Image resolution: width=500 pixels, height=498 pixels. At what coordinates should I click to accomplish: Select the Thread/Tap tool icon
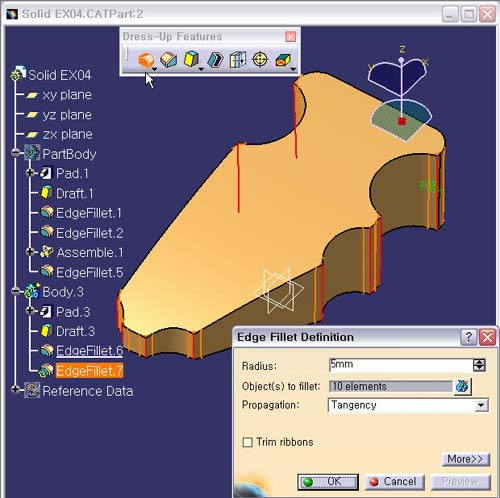click(260, 60)
